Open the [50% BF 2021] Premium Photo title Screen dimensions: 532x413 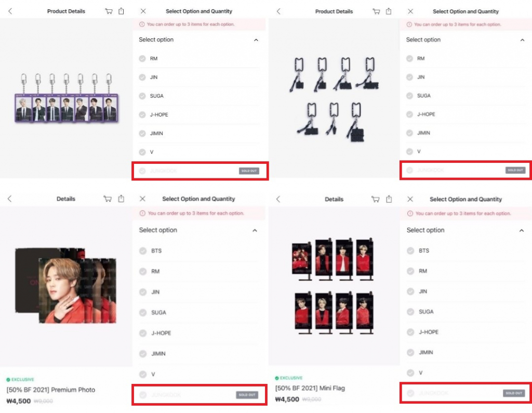51,390
